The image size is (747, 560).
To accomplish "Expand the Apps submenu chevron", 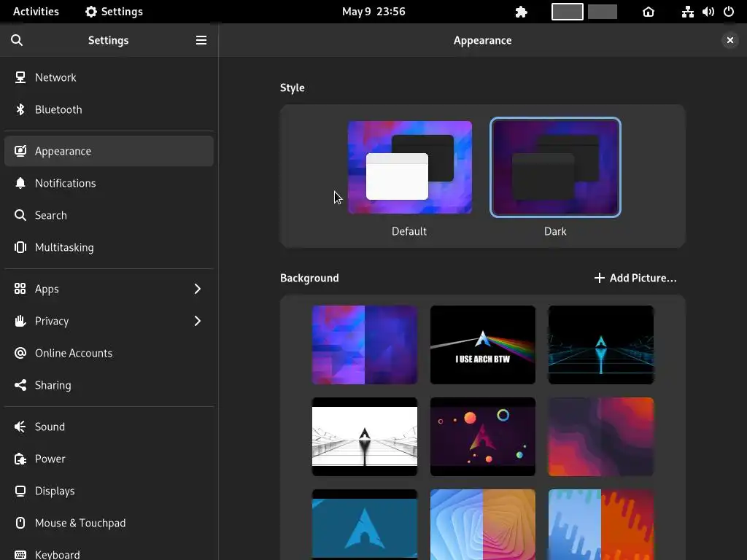I will [x=198, y=289].
